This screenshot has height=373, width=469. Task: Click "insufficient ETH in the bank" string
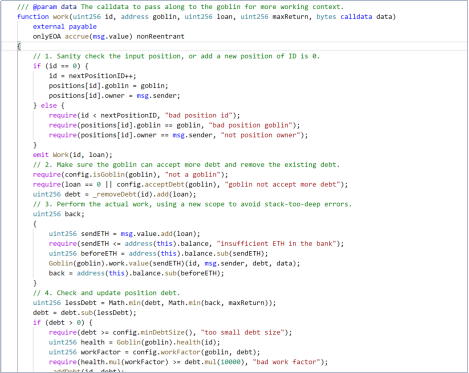coord(276,244)
